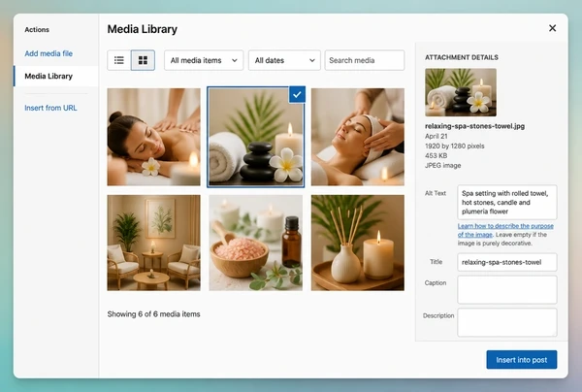Screen dimensions: 582x392
Task: Click the '453 KB' file size text
Action: [436, 155]
